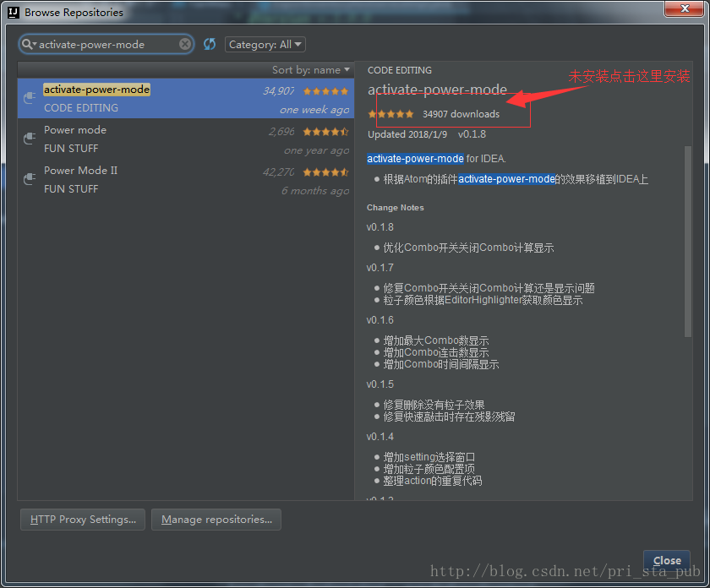Click plugin icon next to activate-power-mode row
710x588 pixels.
(x=30, y=97)
